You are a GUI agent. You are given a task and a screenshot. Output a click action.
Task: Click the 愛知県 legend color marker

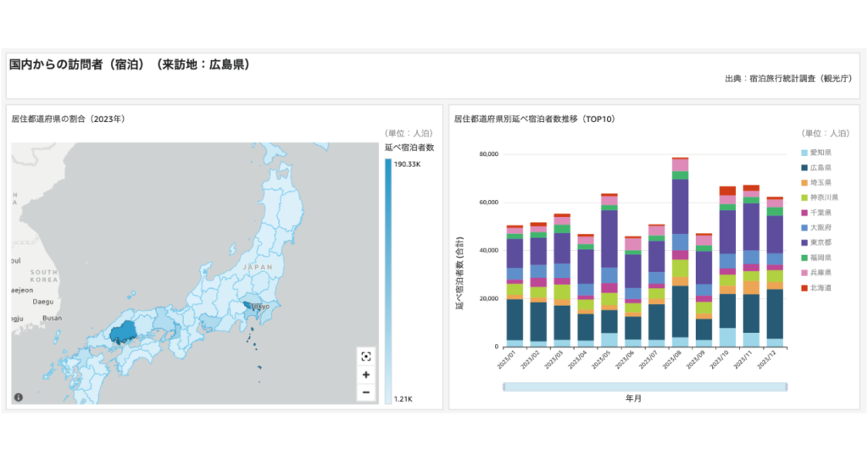click(804, 153)
